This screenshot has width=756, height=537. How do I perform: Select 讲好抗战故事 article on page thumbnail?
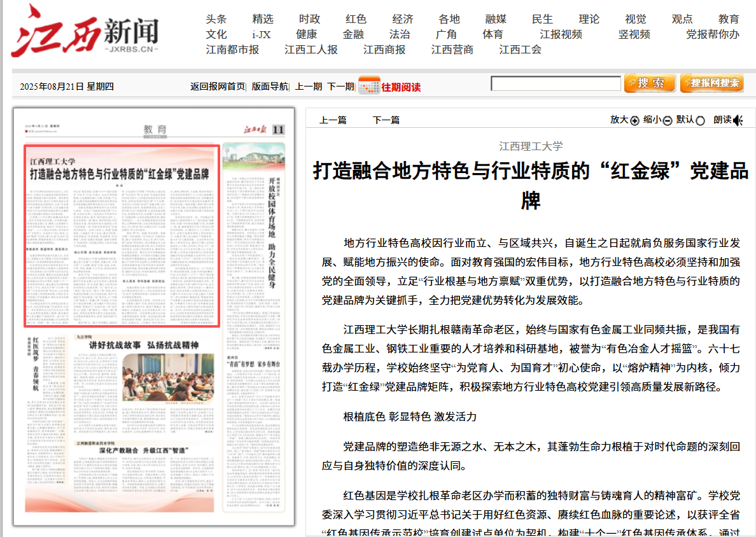143,345
